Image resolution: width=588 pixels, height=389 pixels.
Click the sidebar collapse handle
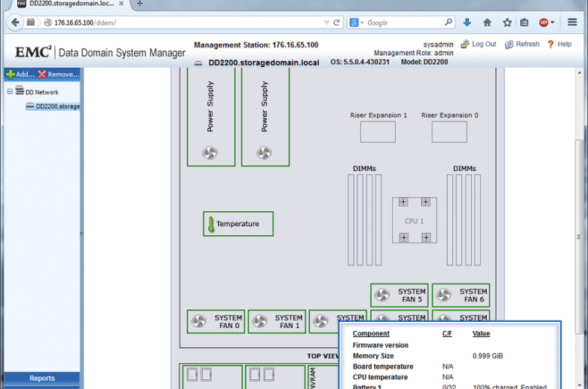[81, 234]
